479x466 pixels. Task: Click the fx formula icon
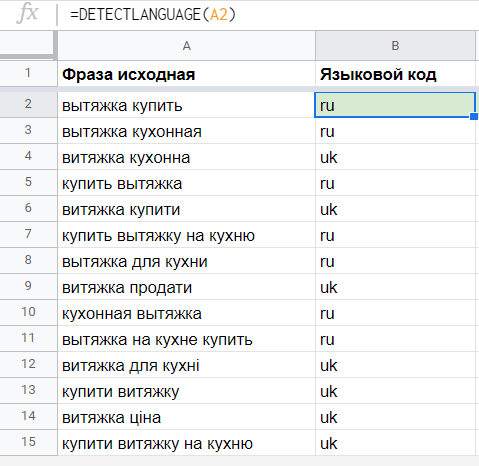pos(27,14)
